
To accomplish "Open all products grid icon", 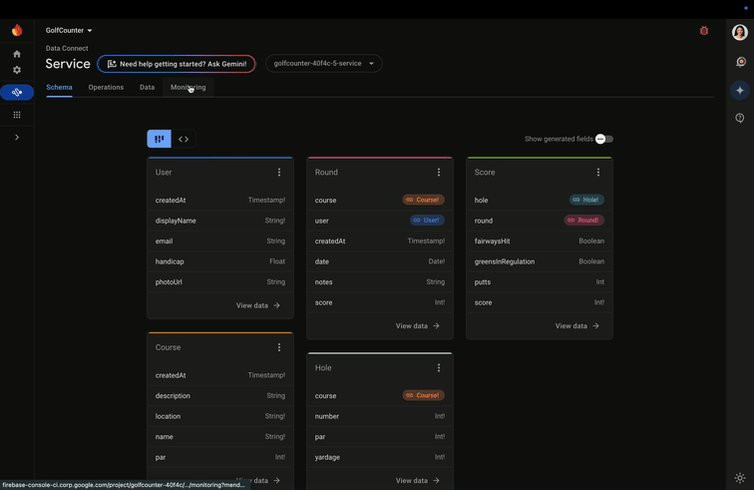I will point(17,114).
